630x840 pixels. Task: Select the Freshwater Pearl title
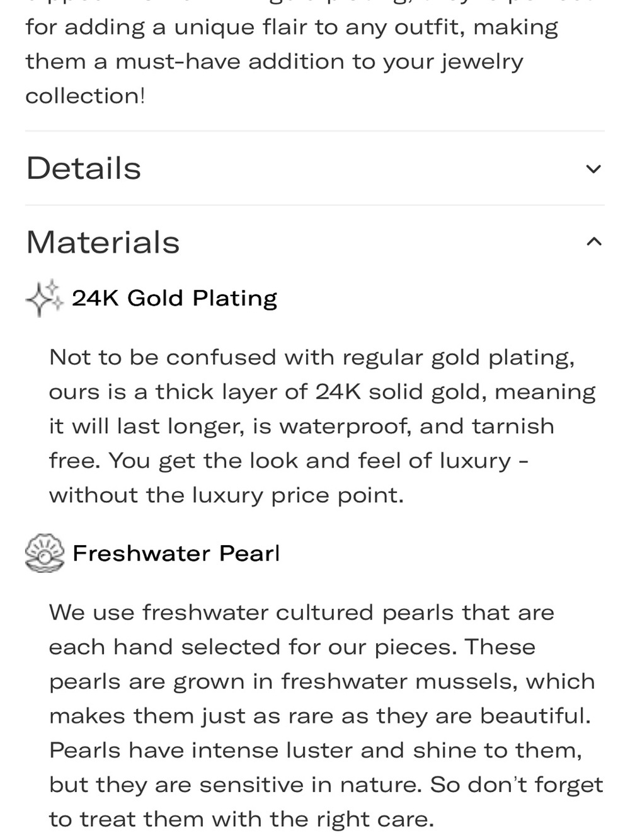pos(176,553)
